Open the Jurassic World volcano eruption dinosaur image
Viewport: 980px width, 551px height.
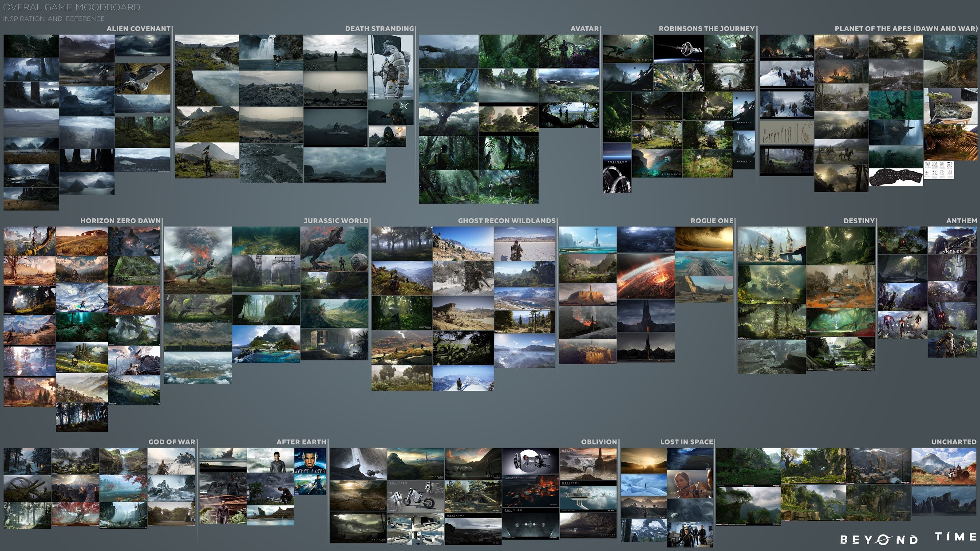(x=198, y=260)
